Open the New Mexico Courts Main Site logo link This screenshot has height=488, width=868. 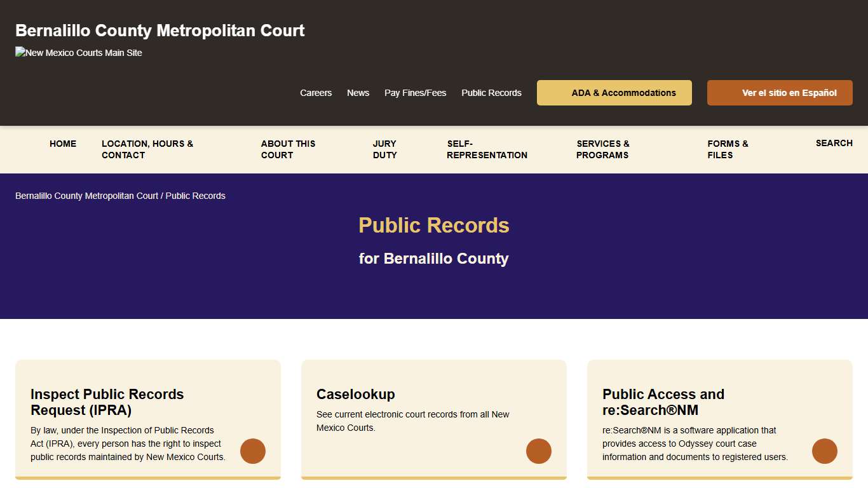78,53
